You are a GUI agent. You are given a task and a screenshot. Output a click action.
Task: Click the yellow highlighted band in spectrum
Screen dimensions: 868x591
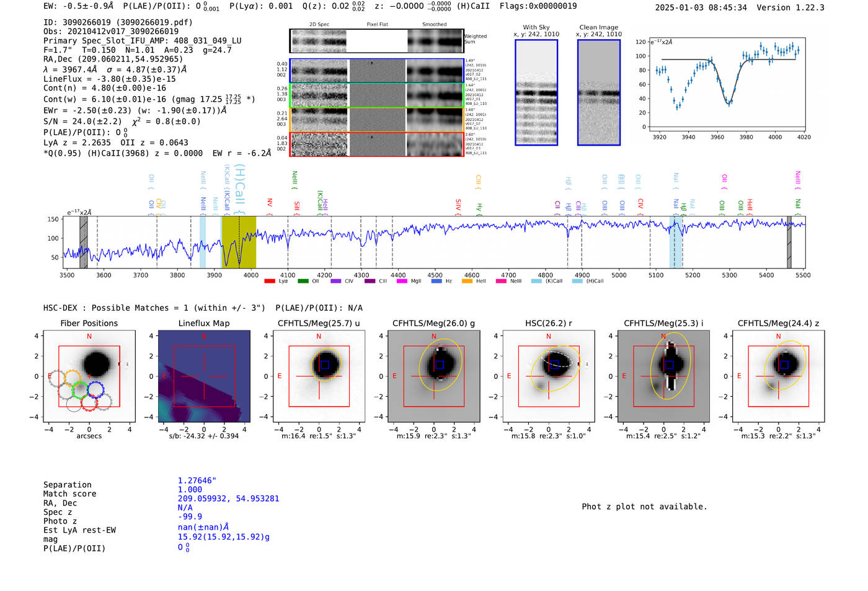tap(239, 242)
